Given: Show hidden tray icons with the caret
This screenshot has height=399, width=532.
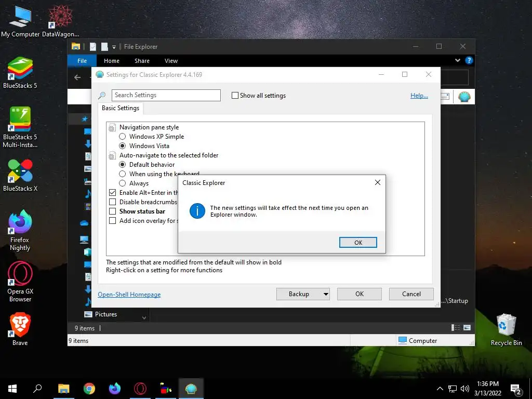Looking at the screenshot, I should click(440, 389).
